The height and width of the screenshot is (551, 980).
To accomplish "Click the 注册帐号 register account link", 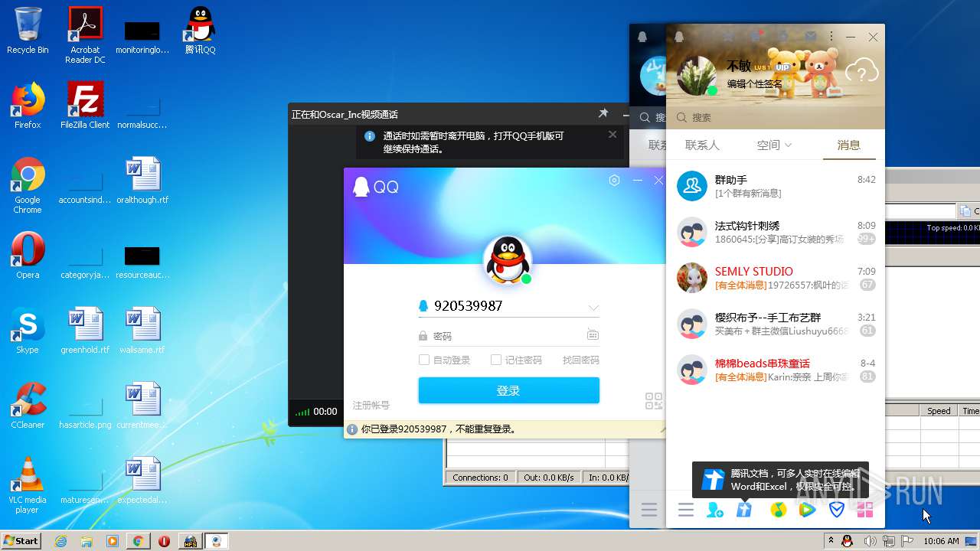I will [x=371, y=405].
